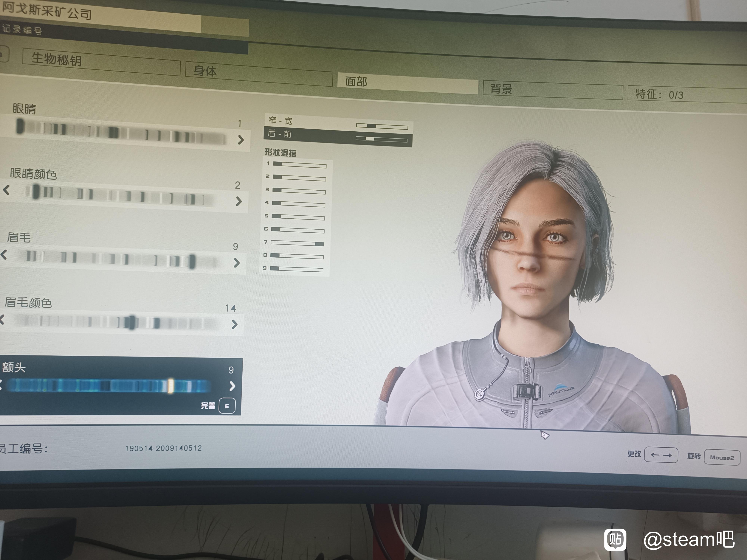Adjust 形状混搭 slider number 9
The height and width of the screenshot is (560, 747).
pyautogui.click(x=297, y=269)
